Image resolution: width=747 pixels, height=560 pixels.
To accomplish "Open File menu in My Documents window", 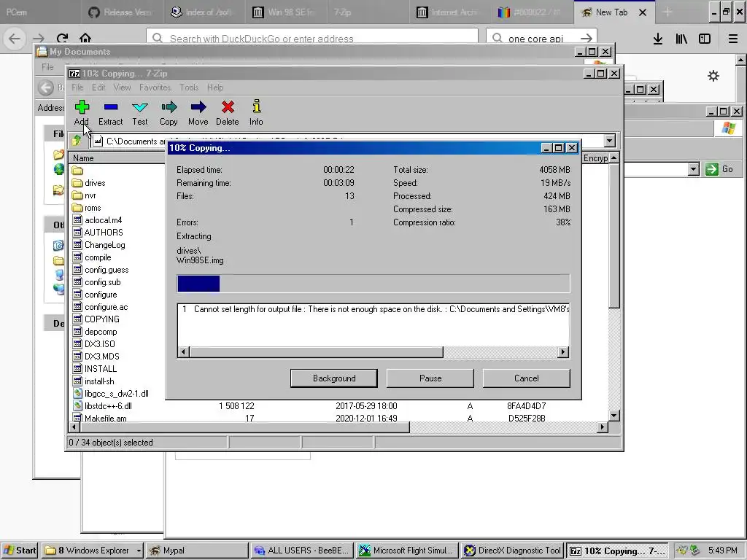I will (x=47, y=67).
